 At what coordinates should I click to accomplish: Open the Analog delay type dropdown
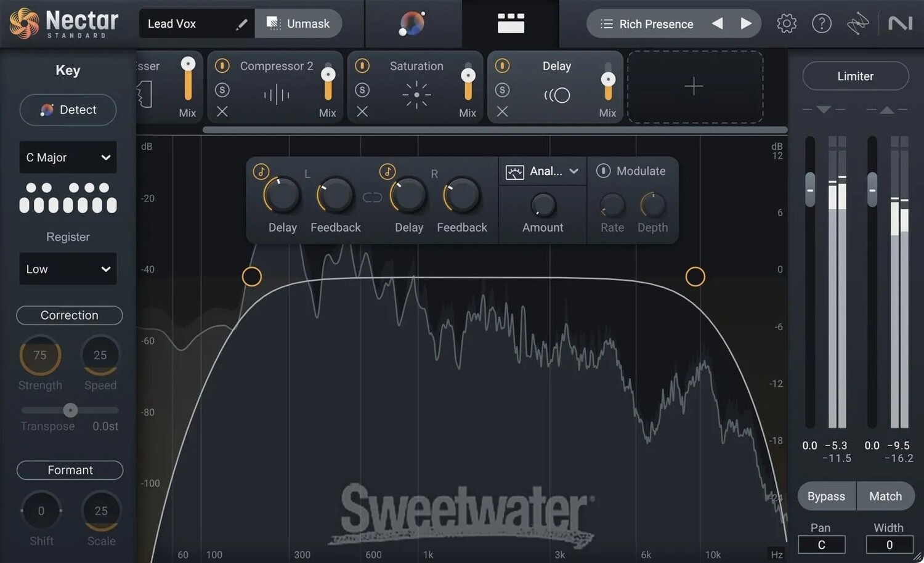point(543,171)
